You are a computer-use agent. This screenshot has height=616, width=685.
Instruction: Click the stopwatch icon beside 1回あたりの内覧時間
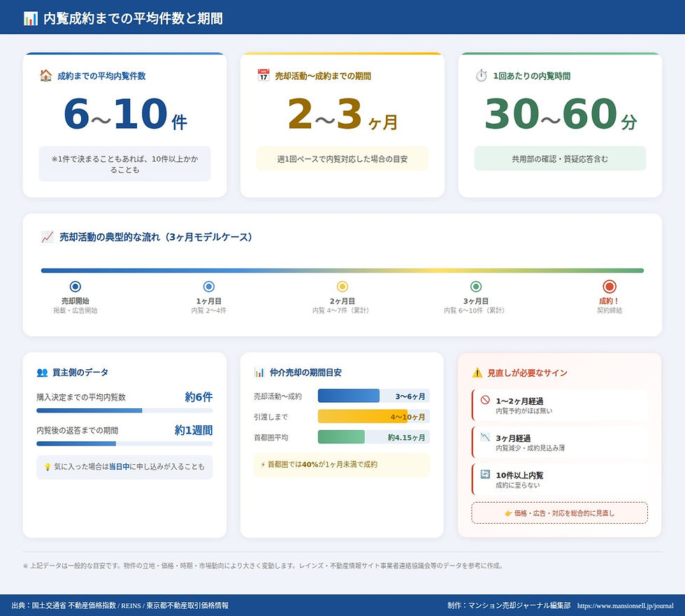click(481, 76)
